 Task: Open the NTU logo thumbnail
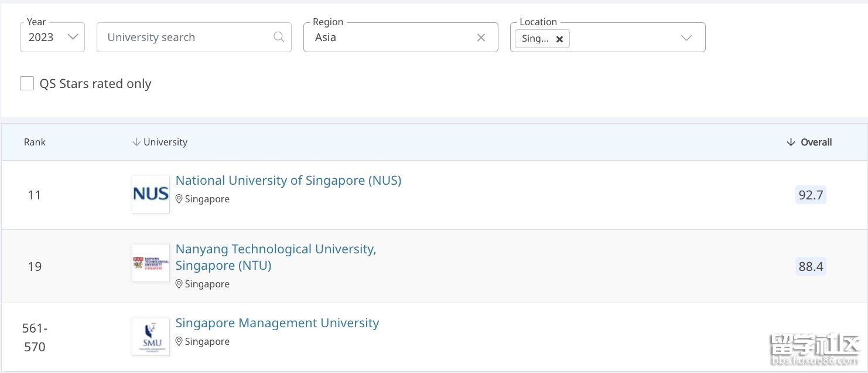[x=151, y=263]
